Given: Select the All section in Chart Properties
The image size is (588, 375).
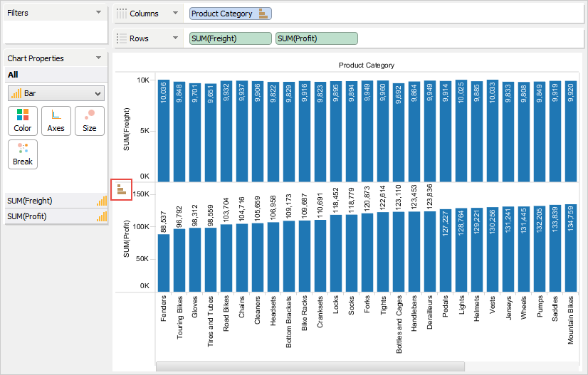Looking at the screenshot, I should [x=56, y=75].
